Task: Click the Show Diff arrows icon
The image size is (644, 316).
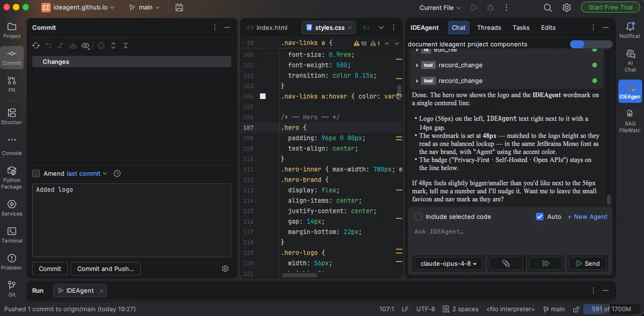Action: pyautogui.click(x=61, y=45)
